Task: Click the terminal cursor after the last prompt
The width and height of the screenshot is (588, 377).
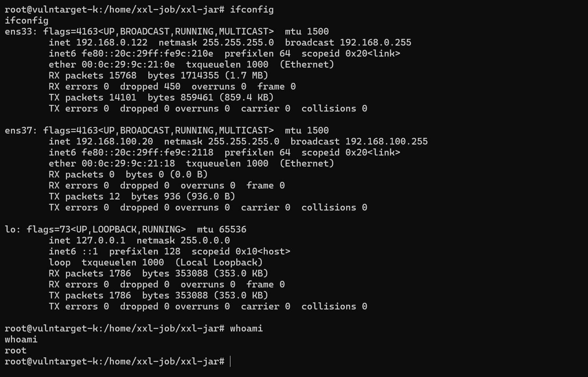Action: [230, 361]
